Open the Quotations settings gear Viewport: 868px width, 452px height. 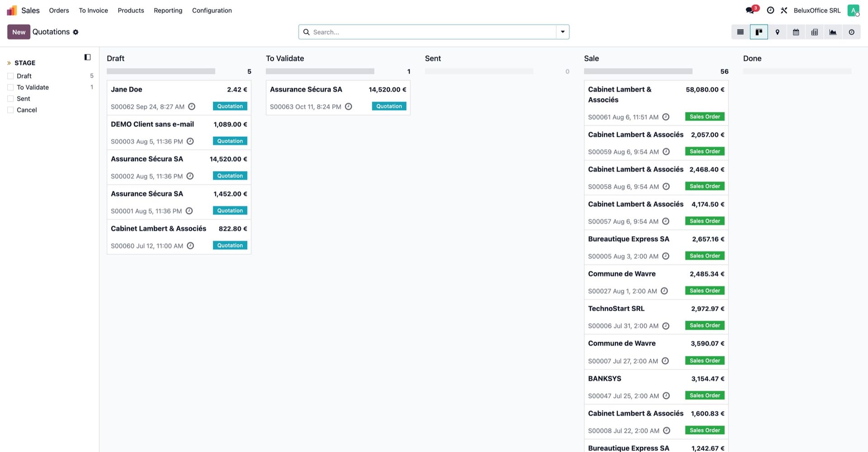point(75,32)
